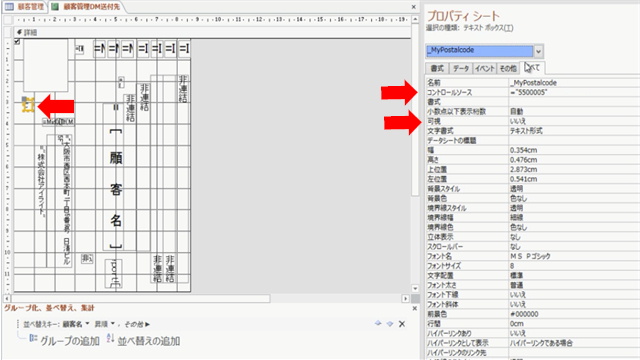640x360 pixels.
Task: Toggle the checkbox control at the detail section's top-left
Action: (x=17, y=41)
